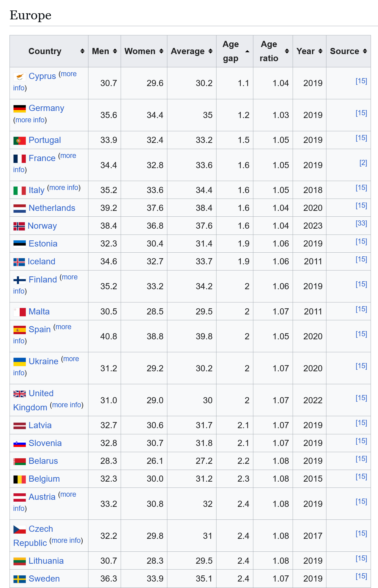Open the Lithuania country link
The width and height of the screenshot is (378, 588).
tap(46, 561)
